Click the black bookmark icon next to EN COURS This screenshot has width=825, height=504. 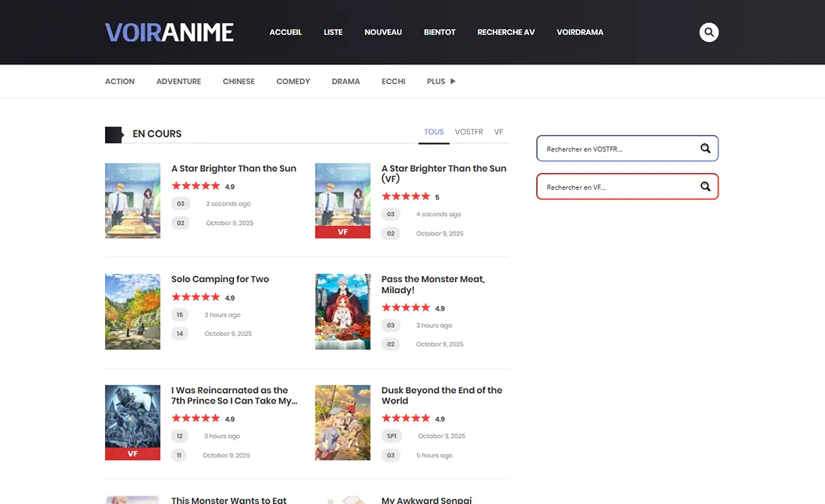pos(114,133)
